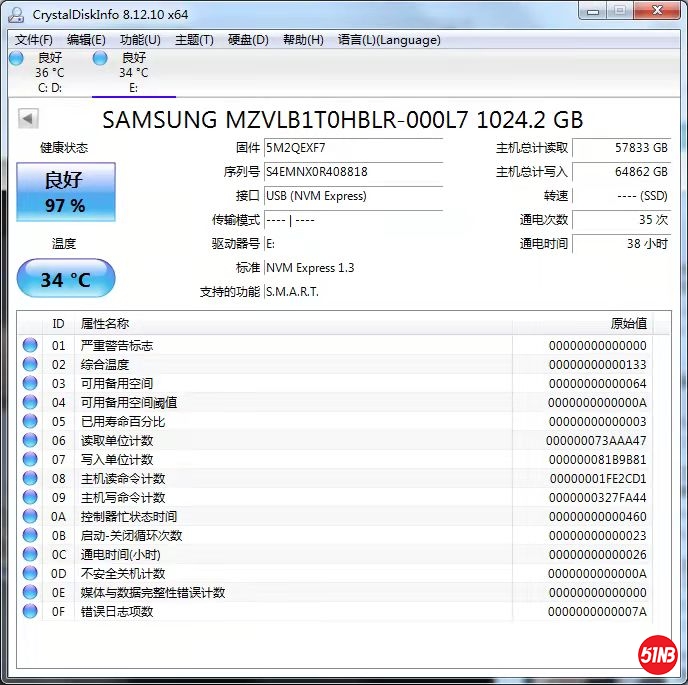Select the 已用寿命百分比 attribute name
Image resolution: width=688 pixels, height=685 pixels.
click(x=123, y=421)
